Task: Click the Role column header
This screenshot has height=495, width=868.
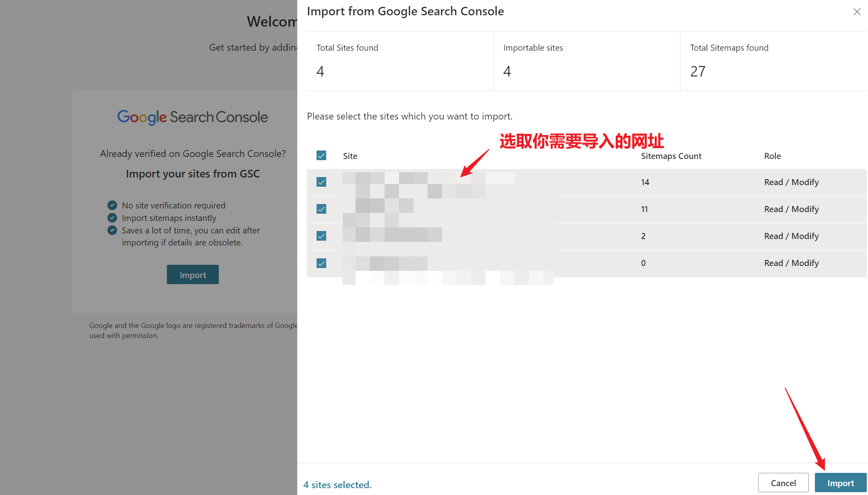Action: pyautogui.click(x=772, y=156)
